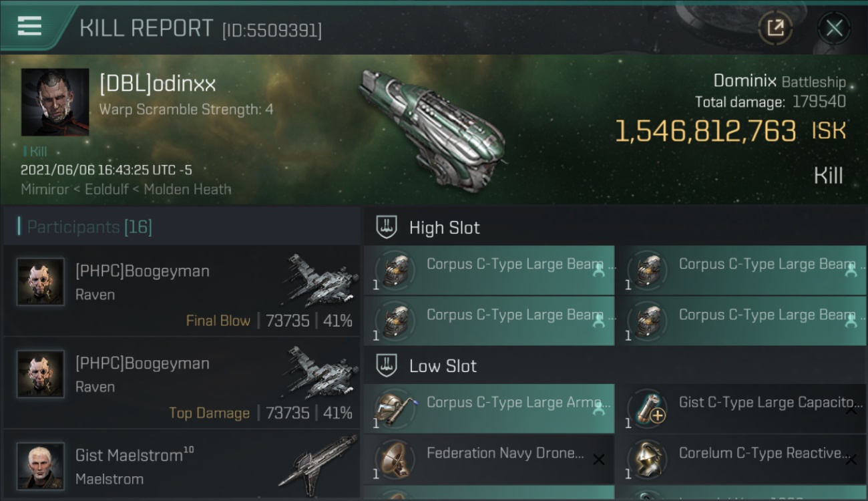868x501 pixels.
Task: Open odinxx pilot portrait
Action: point(55,102)
